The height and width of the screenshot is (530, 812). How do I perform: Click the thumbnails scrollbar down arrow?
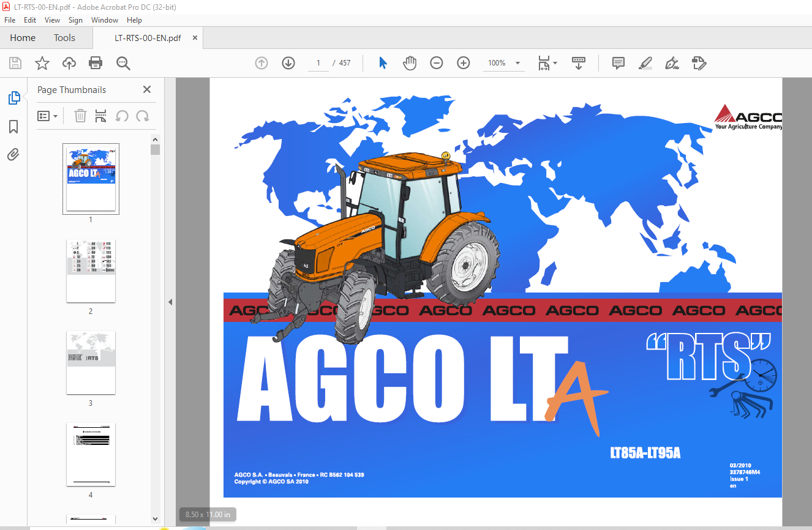[x=156, y=519]
